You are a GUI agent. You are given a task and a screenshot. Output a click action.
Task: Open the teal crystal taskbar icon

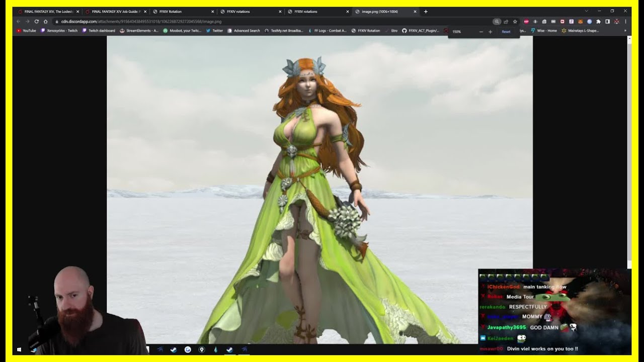[215, 349]
